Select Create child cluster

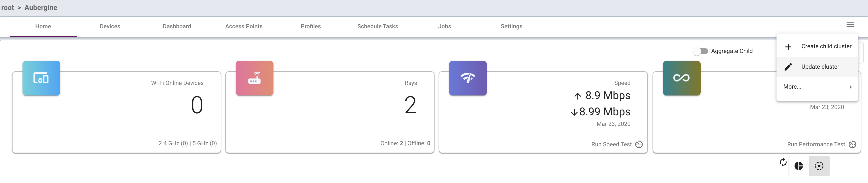click(x=826, y=46)
